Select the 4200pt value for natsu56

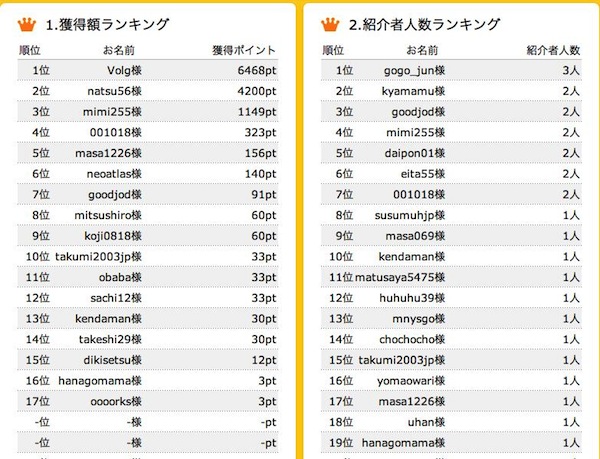pyautogui.click(x=257, y=90)
